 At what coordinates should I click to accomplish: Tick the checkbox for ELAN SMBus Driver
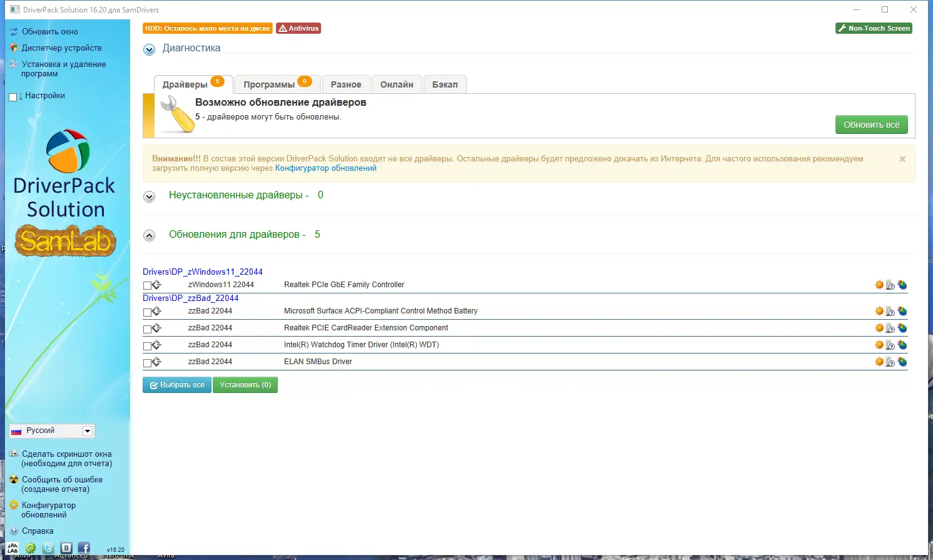click(x=147, y=363)
